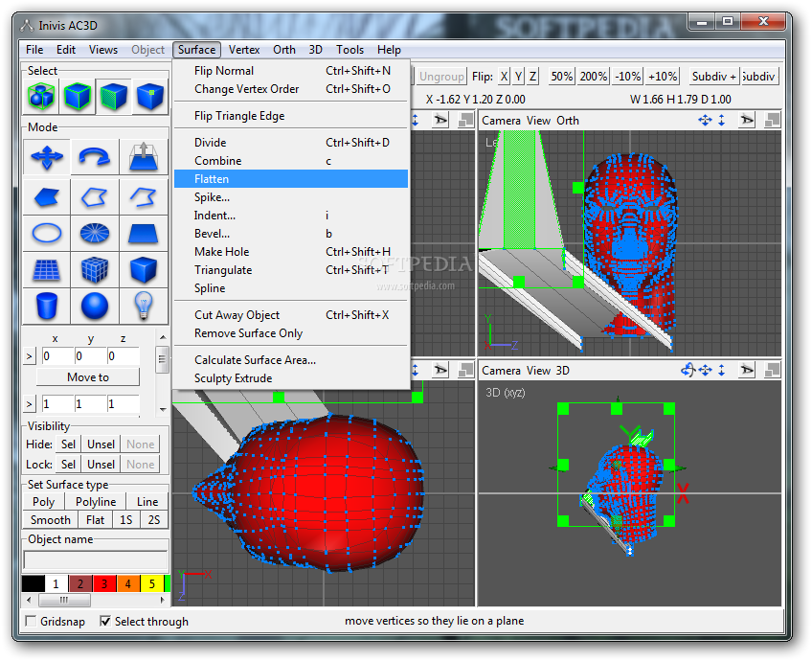Pick orange color swatch 4
The image size is (812, 661).
tap(128, 583)
